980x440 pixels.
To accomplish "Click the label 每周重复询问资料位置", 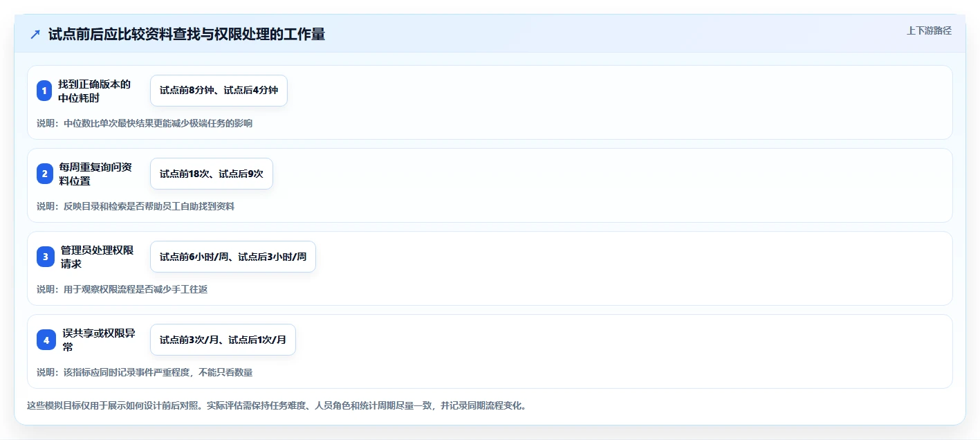I will click(x=95, y=174).
